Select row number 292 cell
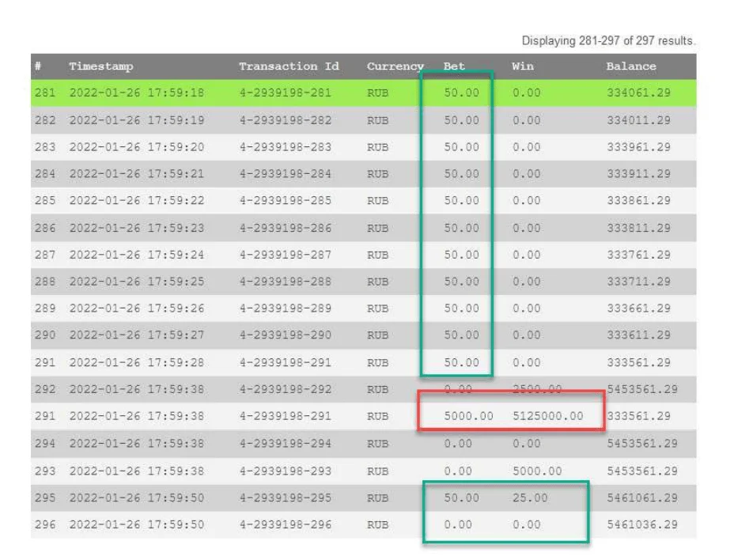 [x=45, y=389]
